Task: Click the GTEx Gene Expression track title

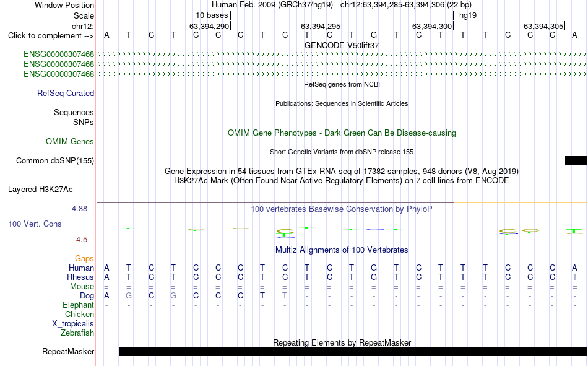Action: point(342,171)
